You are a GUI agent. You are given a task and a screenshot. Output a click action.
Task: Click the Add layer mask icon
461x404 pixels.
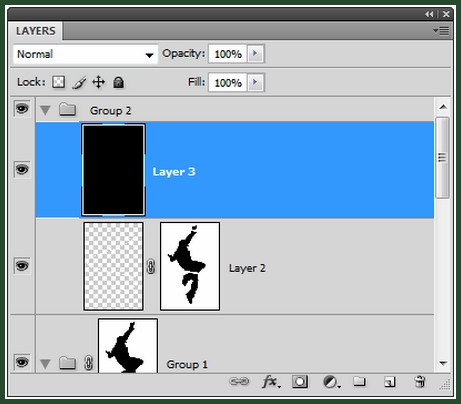(300, 381)
